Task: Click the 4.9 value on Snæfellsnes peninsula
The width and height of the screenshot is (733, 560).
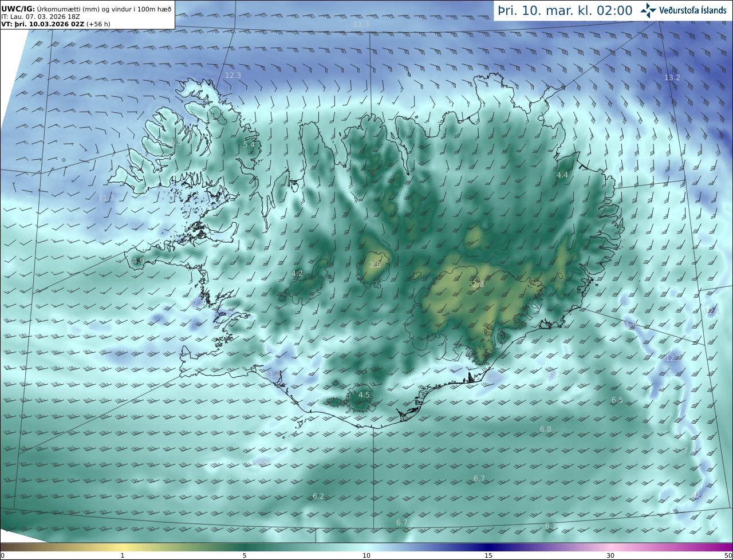Action: [x=139, y=261]
